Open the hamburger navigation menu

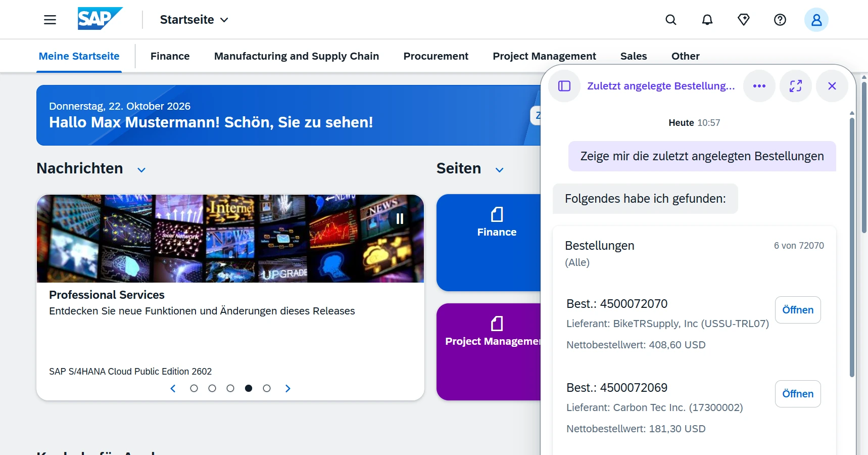(x=50, y=20)
